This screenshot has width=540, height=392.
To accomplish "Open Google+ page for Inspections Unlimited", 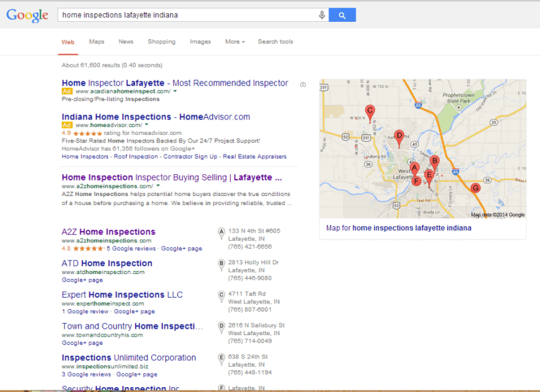I will pos(136,374).
